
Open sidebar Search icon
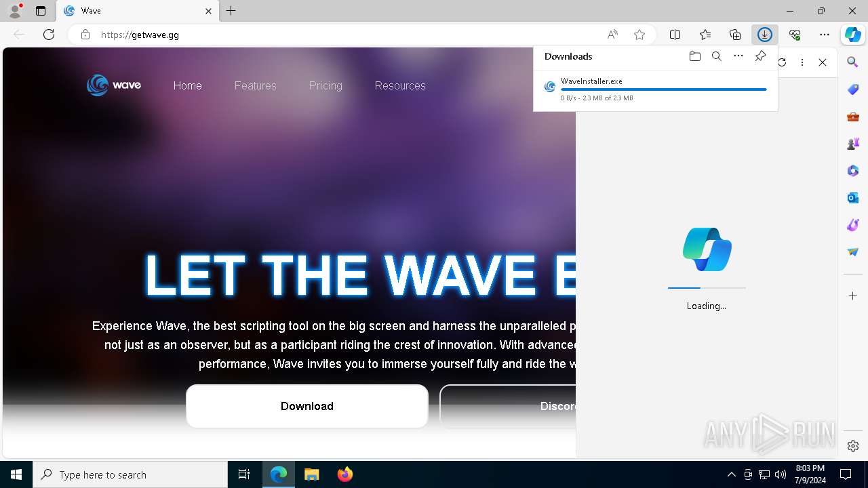(853, 62)
